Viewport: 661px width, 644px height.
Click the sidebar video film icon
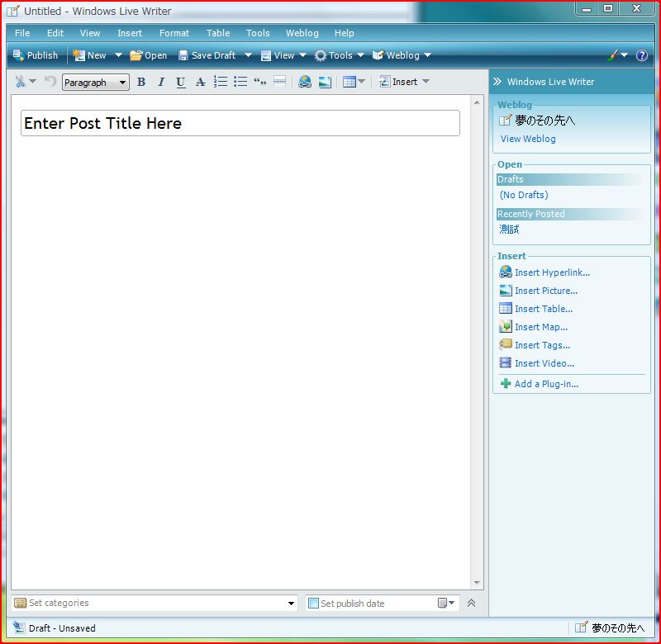(x=506, y=362)
